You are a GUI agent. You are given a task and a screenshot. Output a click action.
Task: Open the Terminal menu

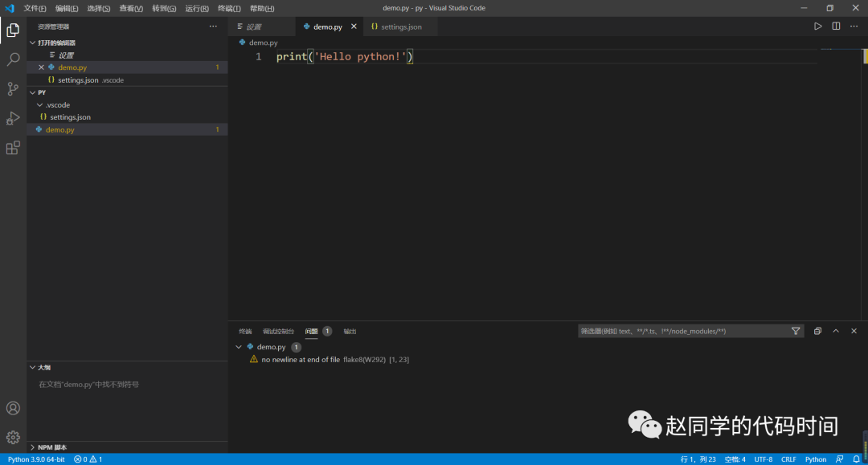[229, 8]
